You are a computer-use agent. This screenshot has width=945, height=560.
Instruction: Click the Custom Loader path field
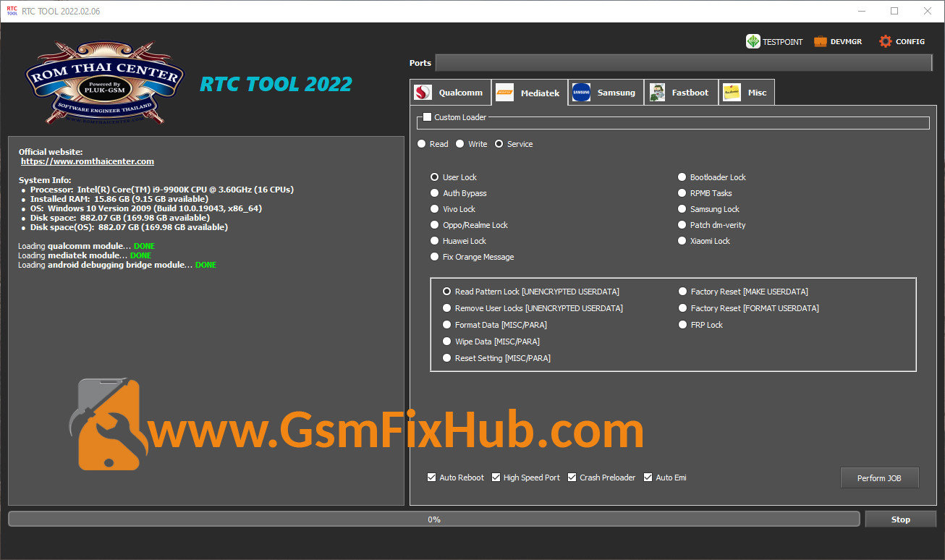pyautogui.click(x=673, y=123)
